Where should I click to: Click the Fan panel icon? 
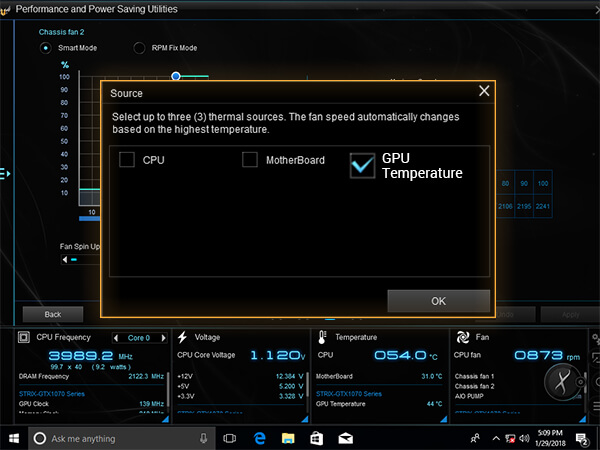point(462,338)
